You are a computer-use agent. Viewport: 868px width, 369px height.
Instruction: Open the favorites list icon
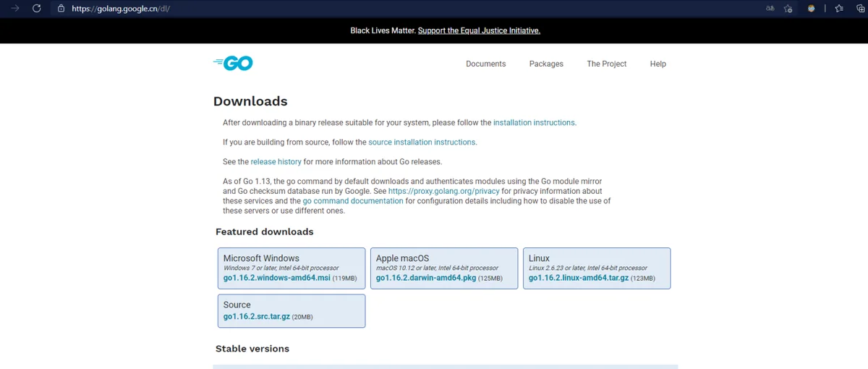tap(838, 9)
